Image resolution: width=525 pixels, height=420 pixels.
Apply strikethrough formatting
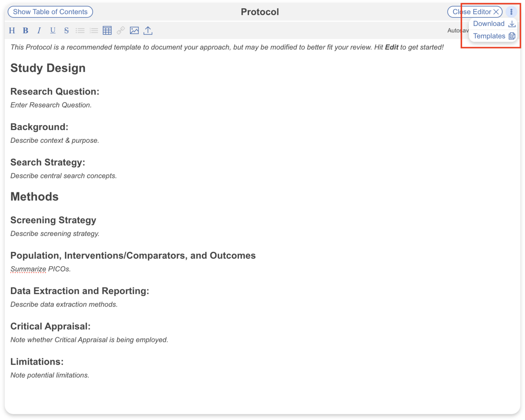pos(66,30)
